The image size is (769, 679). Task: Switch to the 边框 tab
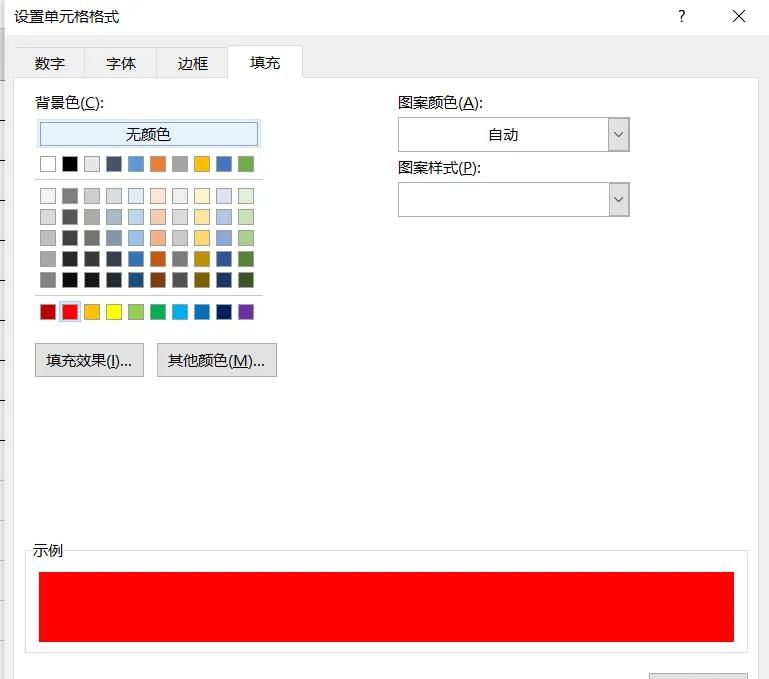point(192,63)
